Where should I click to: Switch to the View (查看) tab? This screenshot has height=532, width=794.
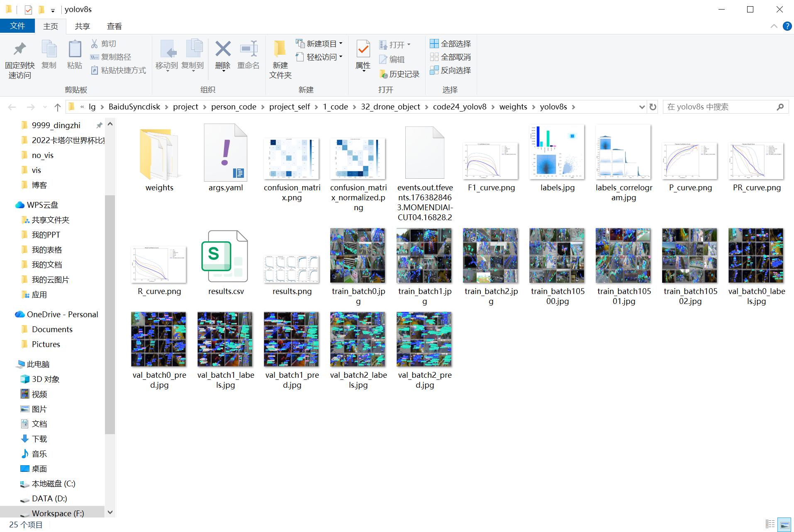tap(114, 26)
